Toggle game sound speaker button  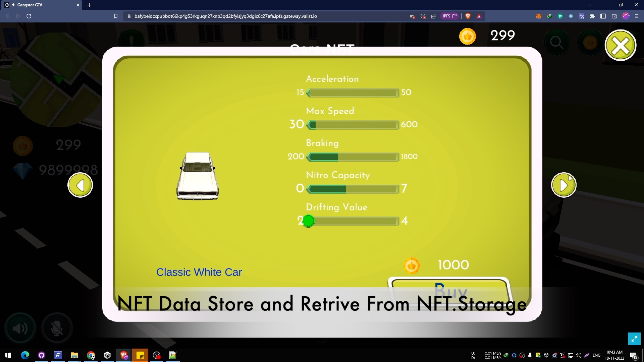[x=20, y=328]
